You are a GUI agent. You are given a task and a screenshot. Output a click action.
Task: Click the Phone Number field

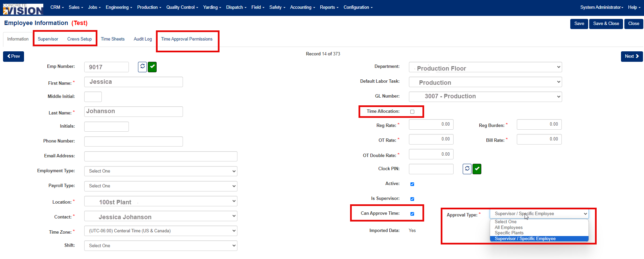click(x=134, y=141)
